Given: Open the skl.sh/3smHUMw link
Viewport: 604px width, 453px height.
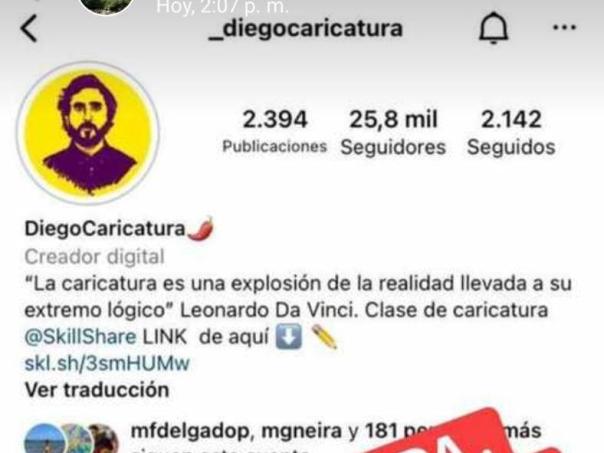Looking at the screenshot, I should click(107, 363).
